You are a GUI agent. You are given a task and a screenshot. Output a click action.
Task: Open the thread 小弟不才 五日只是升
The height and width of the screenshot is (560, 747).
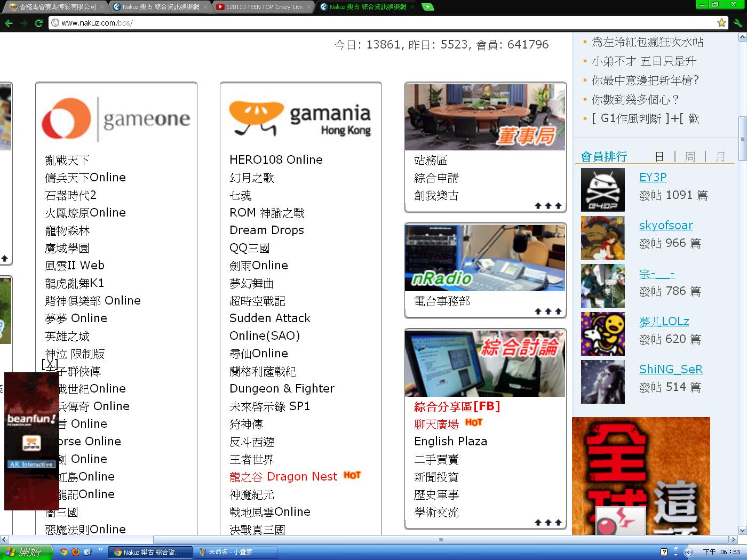(x=644, y=61)
